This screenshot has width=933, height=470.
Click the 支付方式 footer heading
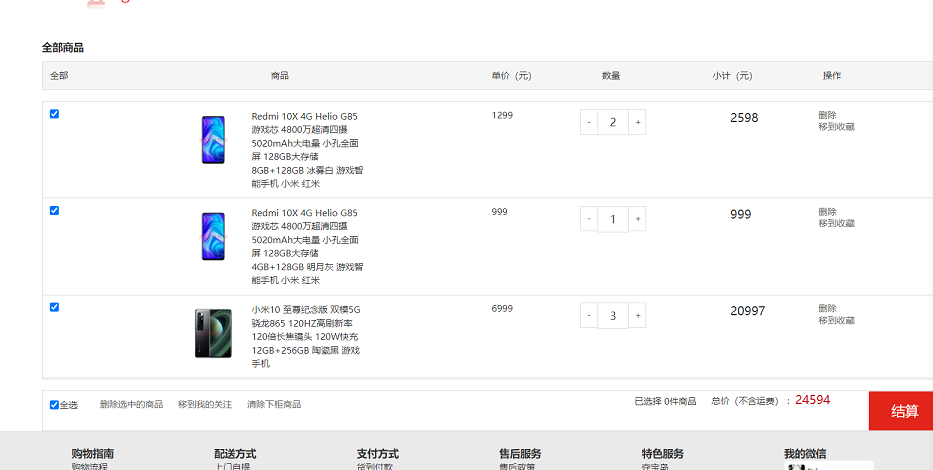378,454
